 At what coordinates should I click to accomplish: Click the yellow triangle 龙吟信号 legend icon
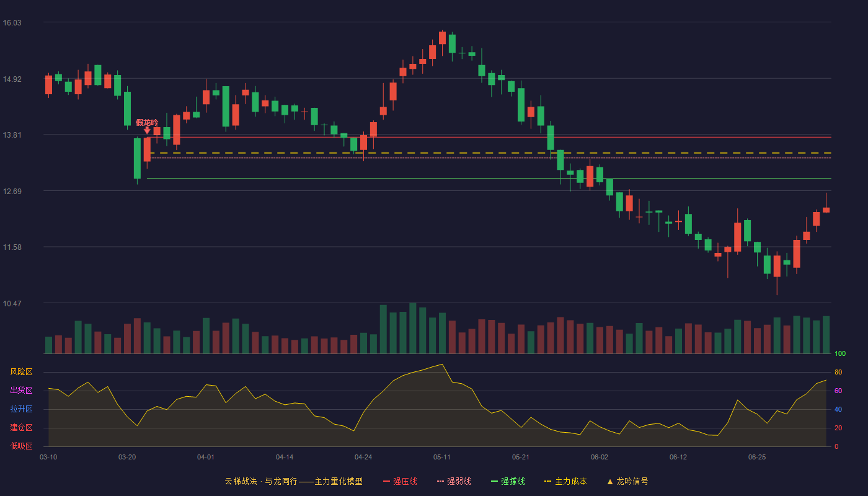click(609, 482)
